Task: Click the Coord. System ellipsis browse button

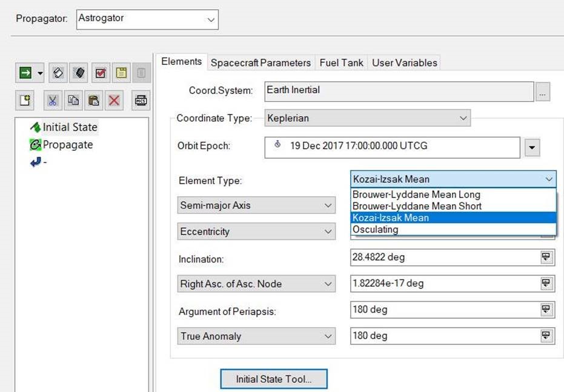Action: (542, 92)
